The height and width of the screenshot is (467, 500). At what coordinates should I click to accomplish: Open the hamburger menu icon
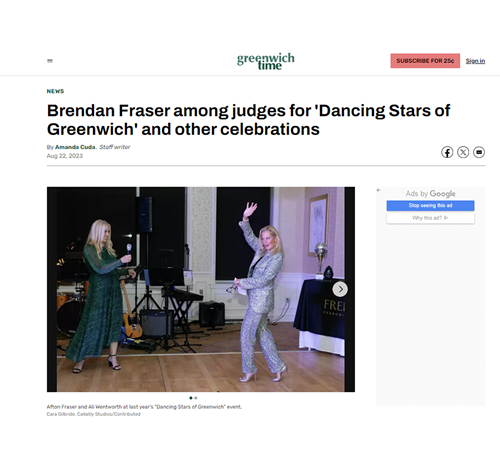click(50, 61)
